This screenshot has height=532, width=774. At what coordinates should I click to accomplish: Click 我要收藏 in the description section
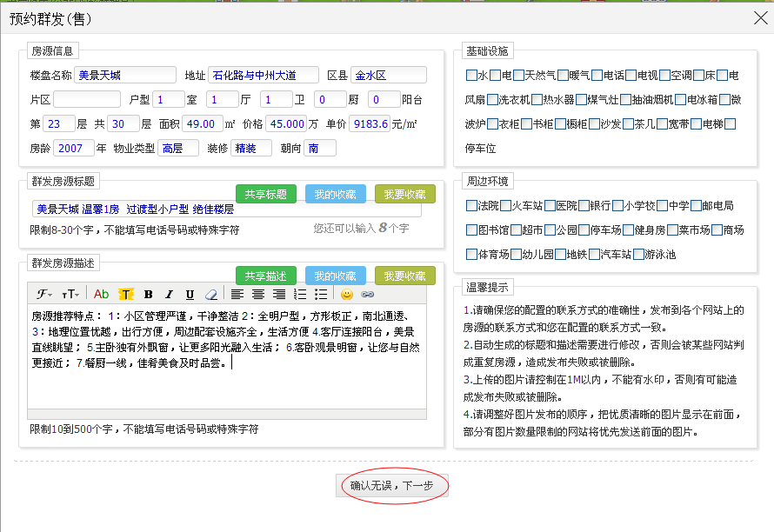click(x=405, y=276)
